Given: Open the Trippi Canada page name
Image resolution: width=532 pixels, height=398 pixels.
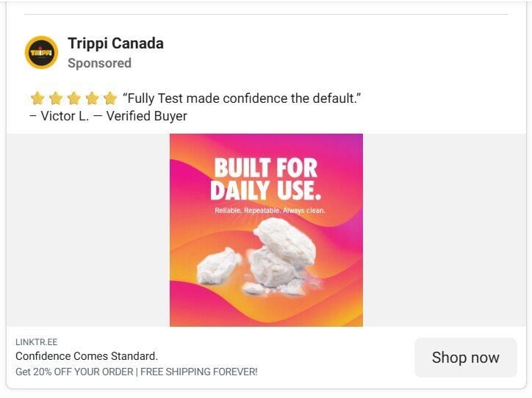Looking at the screenshot, I should point(115,43).
